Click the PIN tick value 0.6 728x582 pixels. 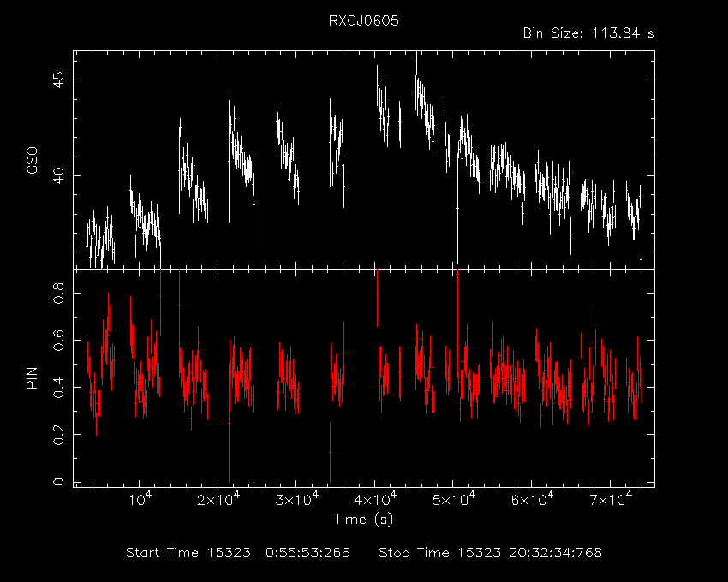[x=59, y=340]
